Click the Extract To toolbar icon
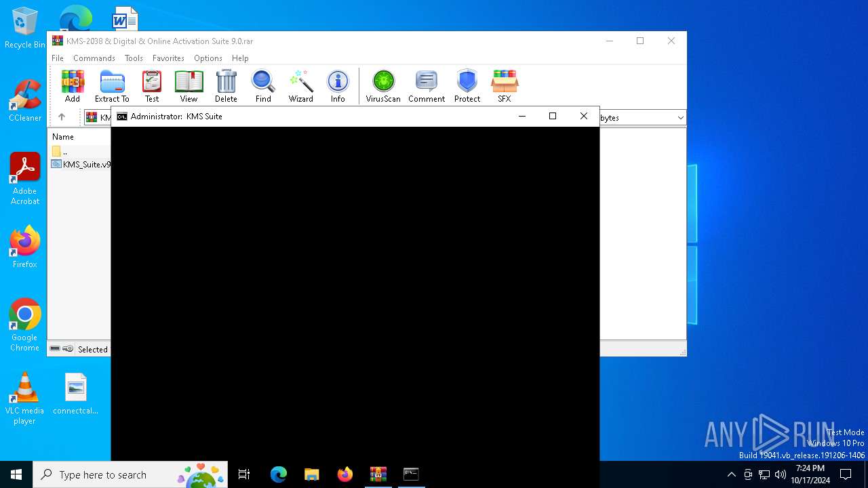This screenshot has height=488, width=868. (x=112, y=86)
